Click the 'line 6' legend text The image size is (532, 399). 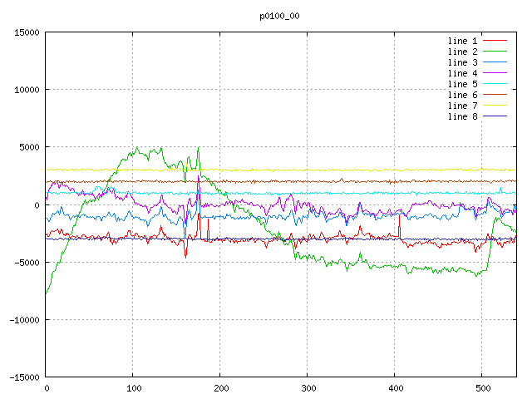coord(462,95)
